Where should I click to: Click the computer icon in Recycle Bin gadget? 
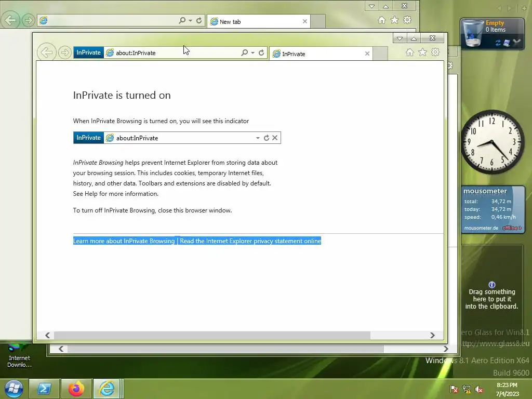507,43
